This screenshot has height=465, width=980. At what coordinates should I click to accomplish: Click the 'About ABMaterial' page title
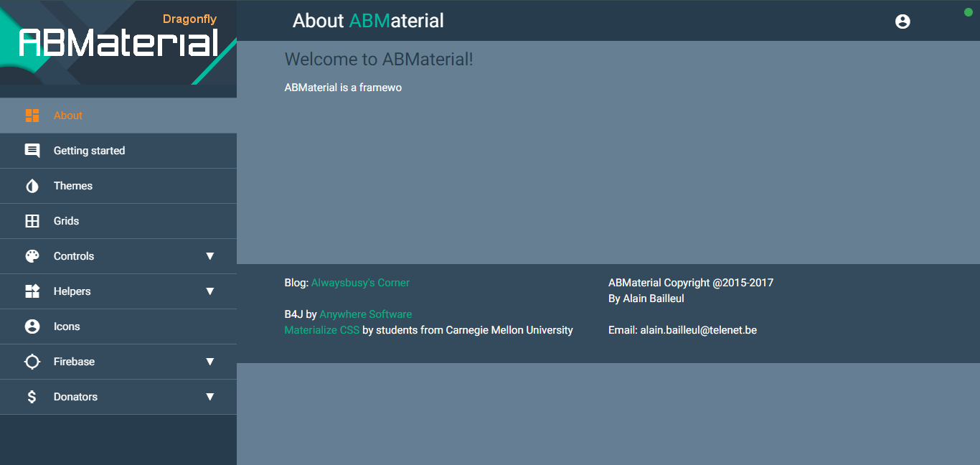(368, 21)
